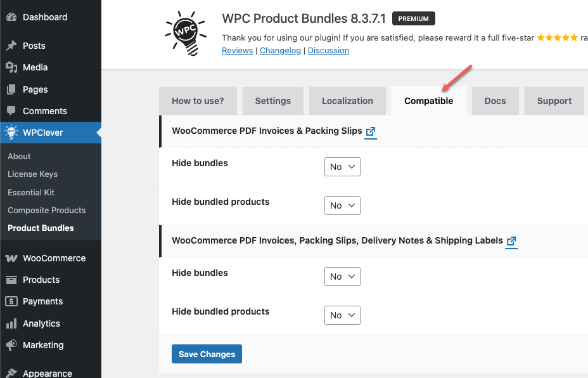The width and height of the screenshot is (588, 378).
Task: Open second Hide bundled products dropdown
Action: 342,315
